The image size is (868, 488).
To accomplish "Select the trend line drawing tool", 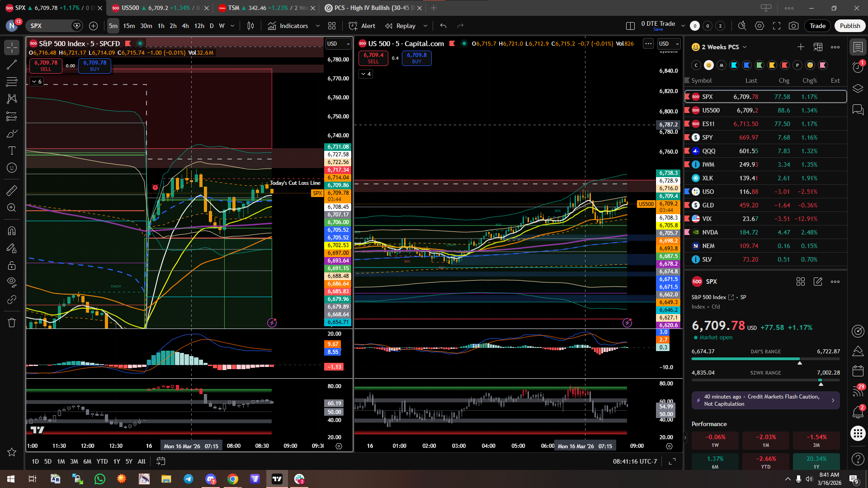I will pos(12,65).
